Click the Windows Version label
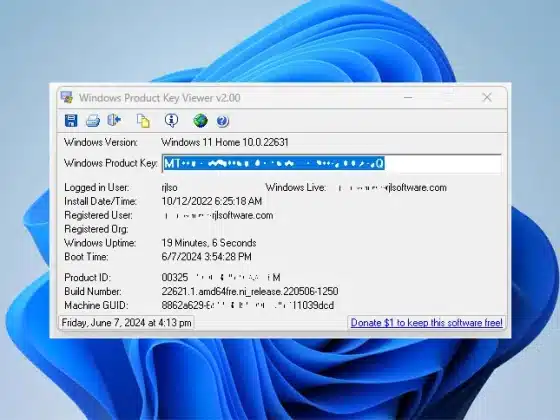The height and width of the screenshot is (420, 560). coord(101,142)
